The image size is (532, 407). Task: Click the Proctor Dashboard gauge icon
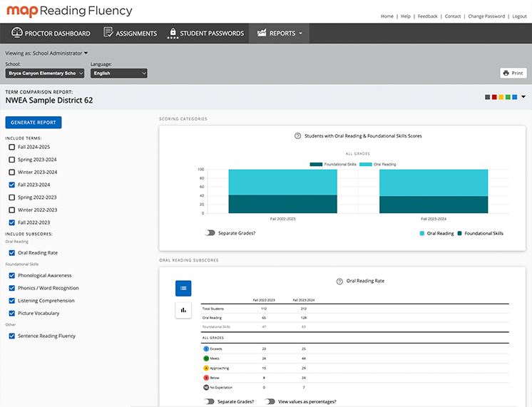[x=16, y=33]
